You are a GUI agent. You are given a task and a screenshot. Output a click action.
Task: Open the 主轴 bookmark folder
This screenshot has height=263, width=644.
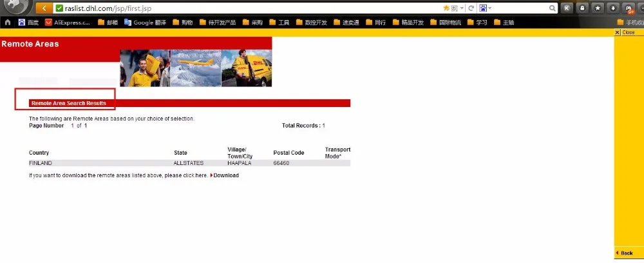(x=504, y=22)
